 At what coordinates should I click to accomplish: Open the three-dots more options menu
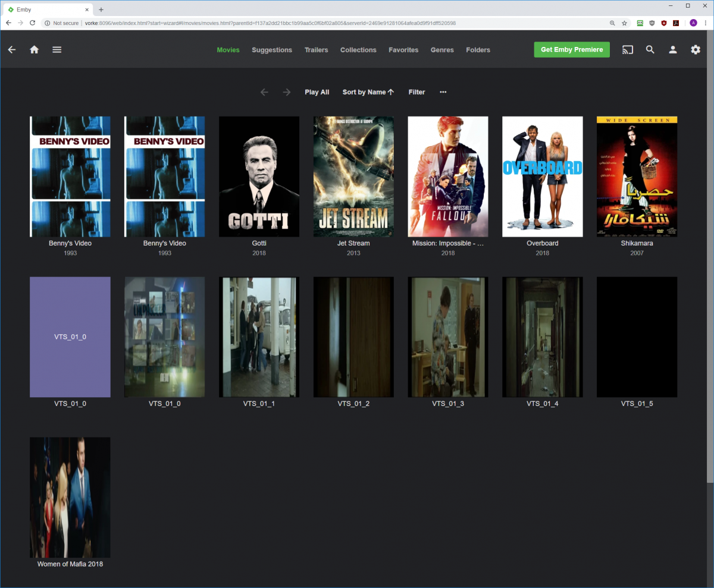pos(443,92)
